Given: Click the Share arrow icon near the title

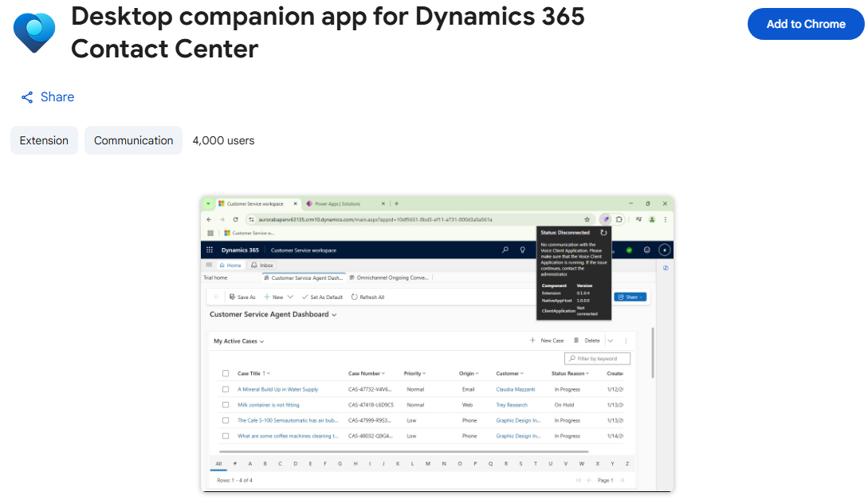Looking at the screenshot, I should pyautogui.click(x=27, y=97).
